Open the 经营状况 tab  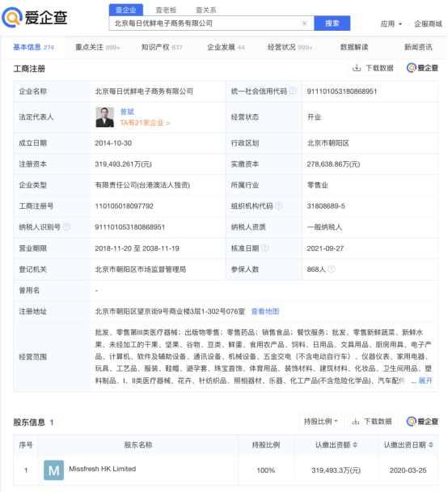[290, 47]
